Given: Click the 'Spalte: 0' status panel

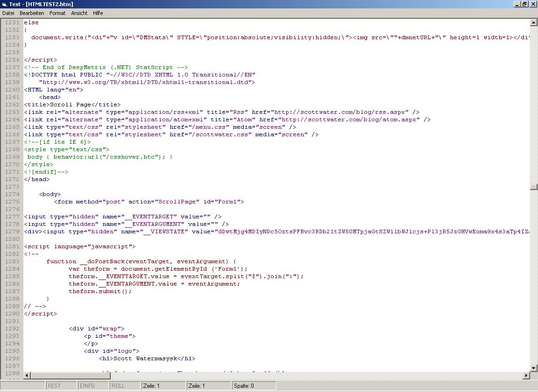Looking at the screenshot, I should tap(254, 386).
